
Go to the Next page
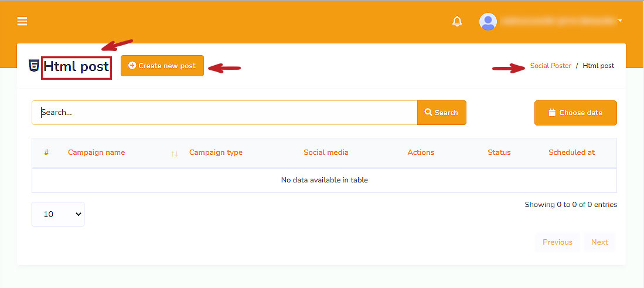click(x=599, y=242)
